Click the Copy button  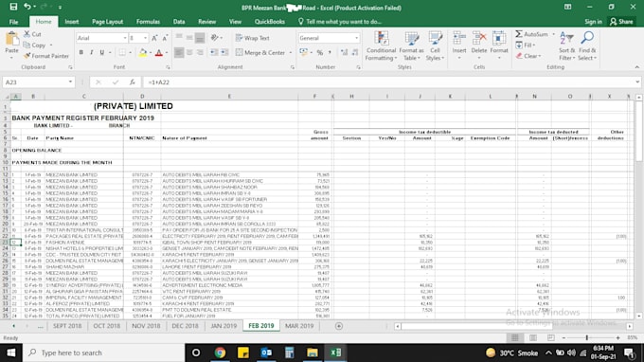coord(34,45)
